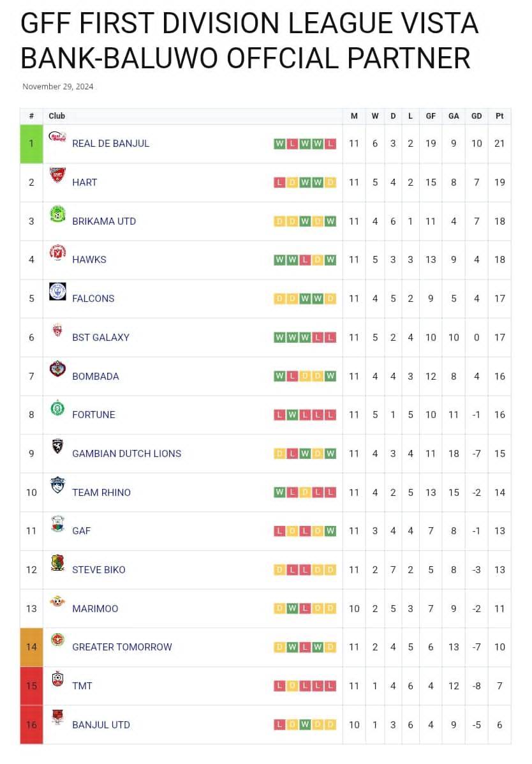Click the red rank 16 position cell
Viewport: 532px width, 764px height.
point(31,725)
